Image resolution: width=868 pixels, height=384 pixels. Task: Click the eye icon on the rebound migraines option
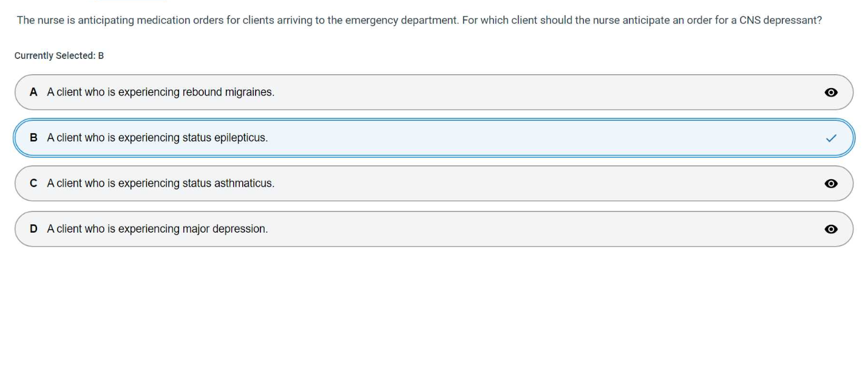coord(831,92)
